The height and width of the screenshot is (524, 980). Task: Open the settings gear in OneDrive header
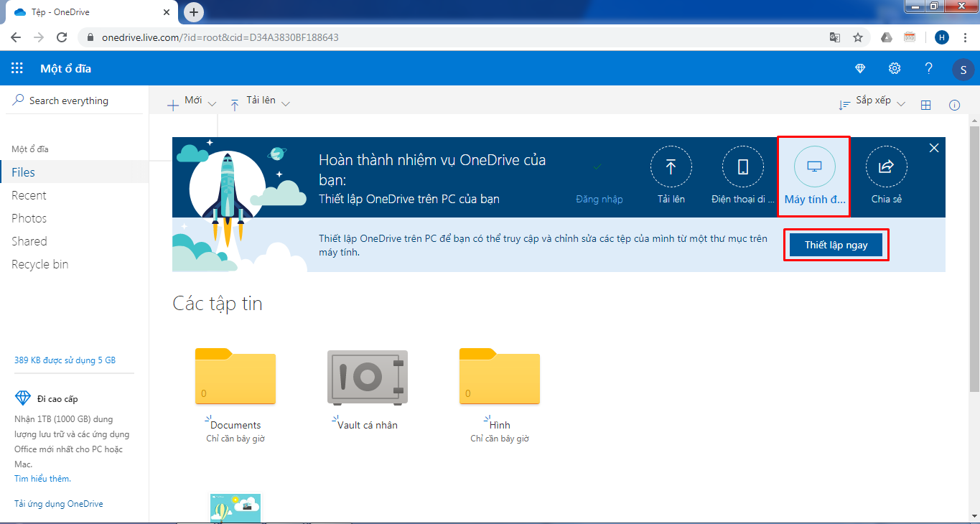pyautogui.click(x=895, y=68)
